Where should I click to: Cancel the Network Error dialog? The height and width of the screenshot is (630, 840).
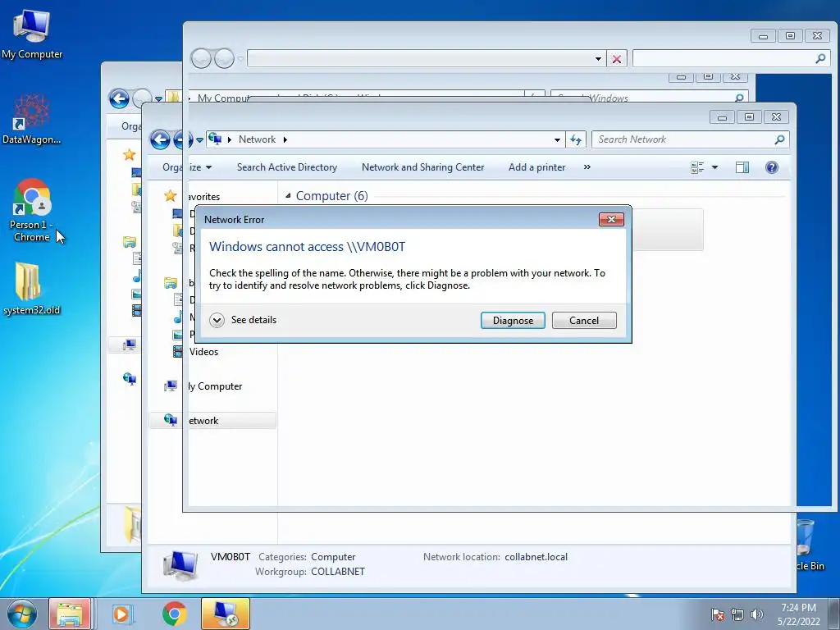(x=584, y=321)
